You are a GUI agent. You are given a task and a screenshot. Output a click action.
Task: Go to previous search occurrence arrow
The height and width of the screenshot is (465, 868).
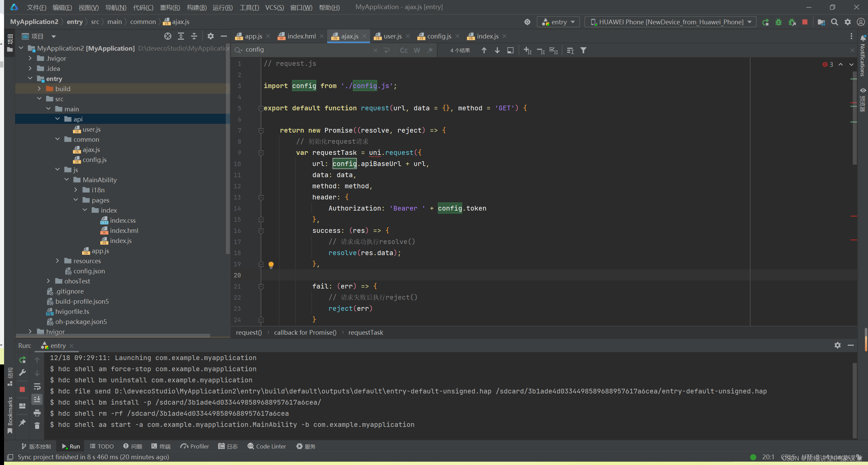tap(484, 50)
